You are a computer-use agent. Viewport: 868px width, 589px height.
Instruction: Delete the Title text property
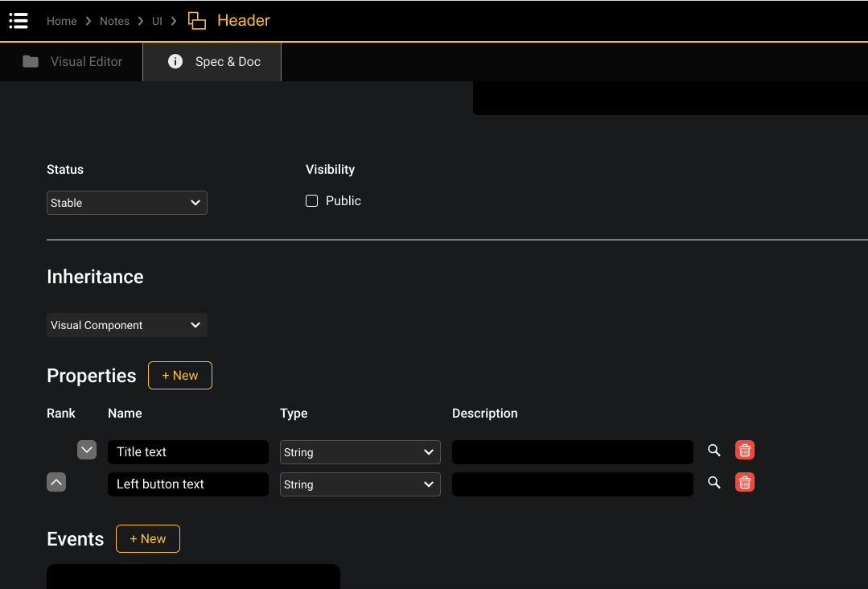tap(745, 451)
